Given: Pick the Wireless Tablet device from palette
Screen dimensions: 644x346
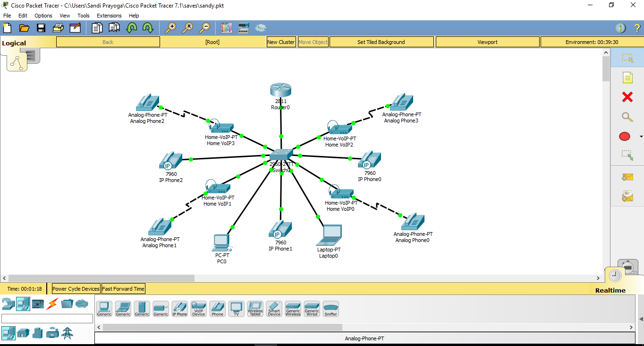Looking at the screenshot, I should 255,309.
